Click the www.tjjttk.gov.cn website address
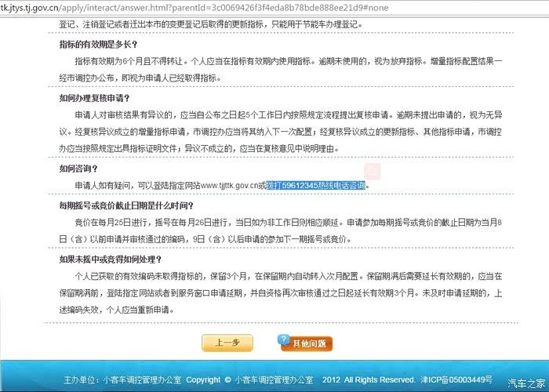This screenshot has width=549, height=392. (x=229, y=186)
